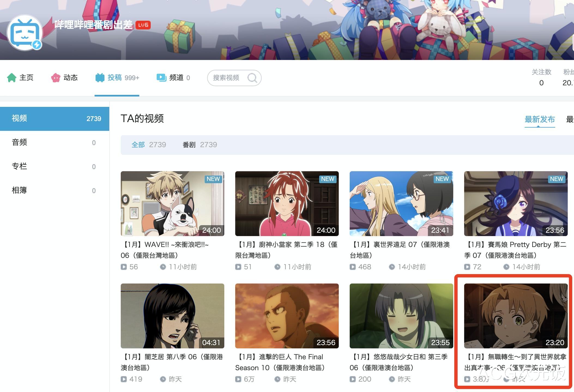This screenshot has height=392, width=574.
Task: Click the 23:20 duration marker on 無職轉生 video
Action: click(x=555, y=343)
